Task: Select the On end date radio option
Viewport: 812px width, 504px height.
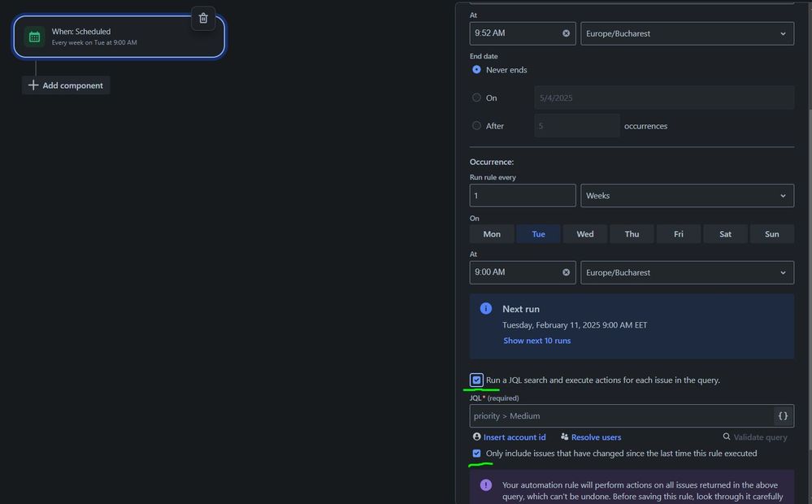Action: coord(476,98)
